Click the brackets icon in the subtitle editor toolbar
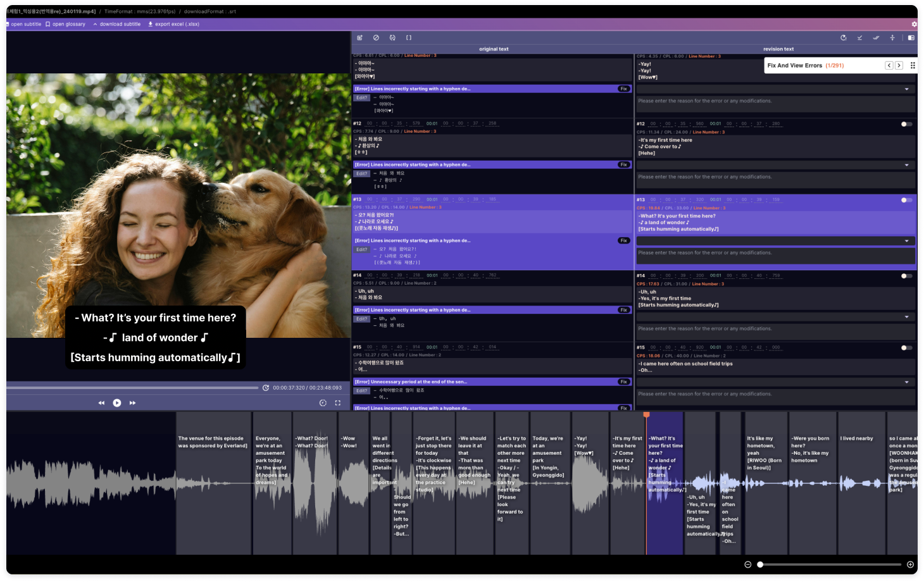Image resolution: width=924 pixels, height=582 pixels. click(409, 38)
